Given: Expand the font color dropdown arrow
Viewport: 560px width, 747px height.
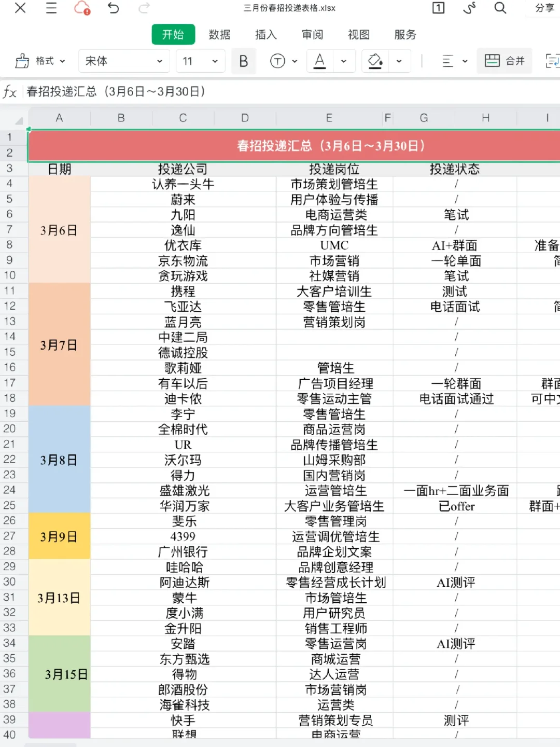Looking at the screenshot, I should click(343, 61).
